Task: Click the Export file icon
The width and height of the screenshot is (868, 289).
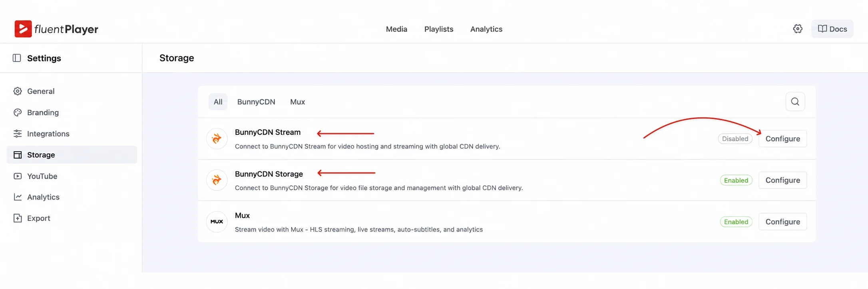Action: tap(18, 218)
